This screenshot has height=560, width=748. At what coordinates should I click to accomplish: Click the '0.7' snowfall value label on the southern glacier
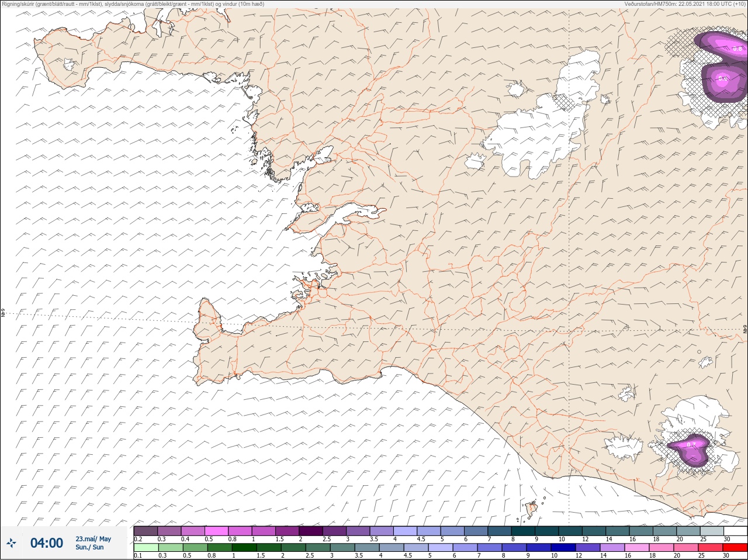[x=691, y=445]
